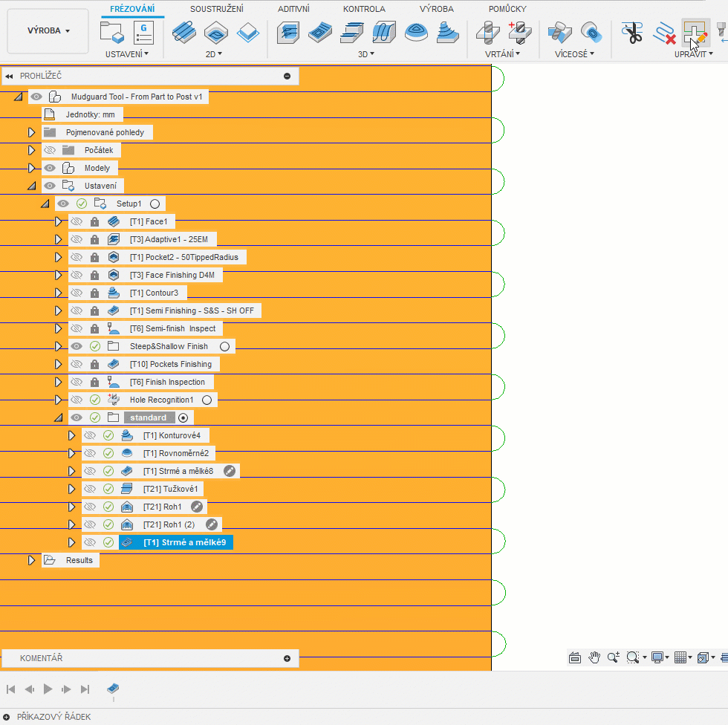Screen dimensions: 728x725
Task: Click the 3D Adaptive Clearing tool icon
Action: 288,32
